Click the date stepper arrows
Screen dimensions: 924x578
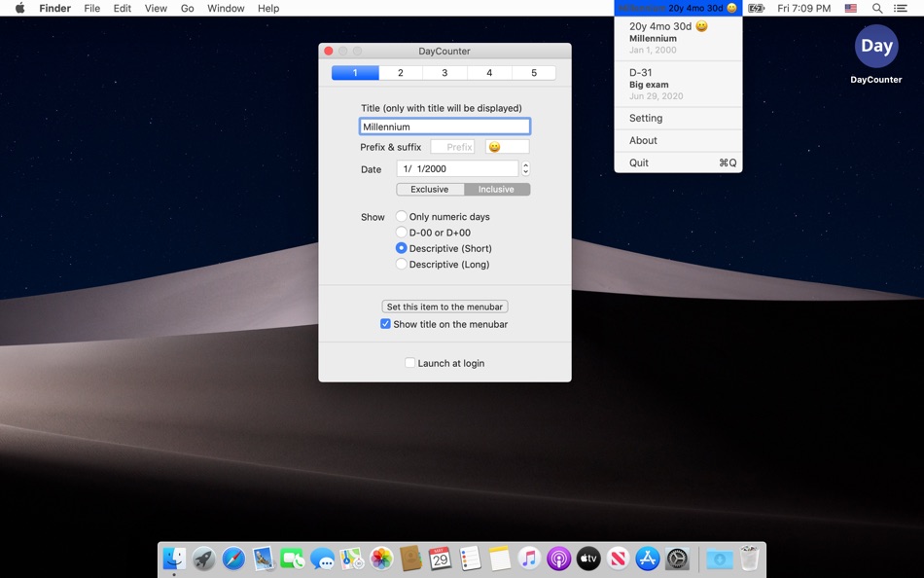pyautogui.click(x=525, y=168)
